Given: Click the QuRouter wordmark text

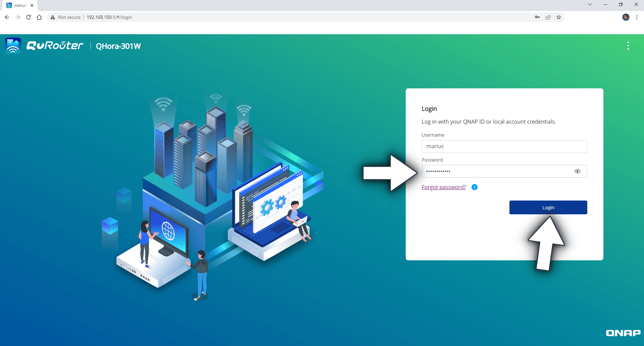Looking at the screenshot, I should point(55,46).
